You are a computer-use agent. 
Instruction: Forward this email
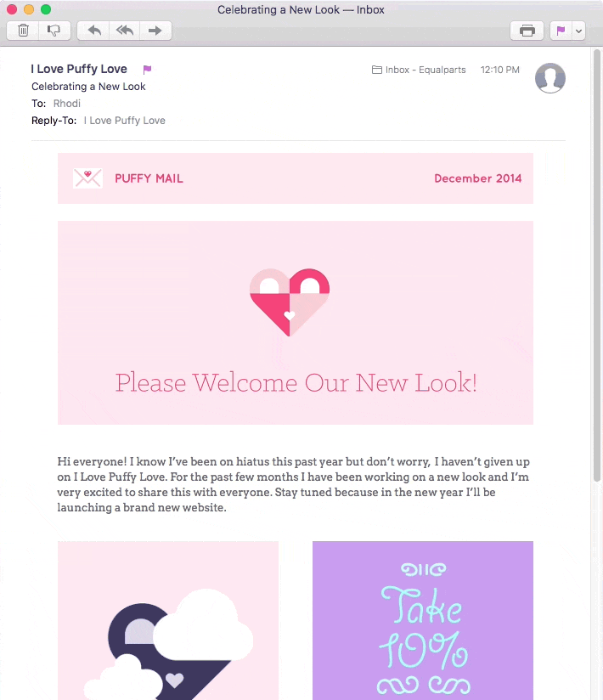(x=155, y=31)
